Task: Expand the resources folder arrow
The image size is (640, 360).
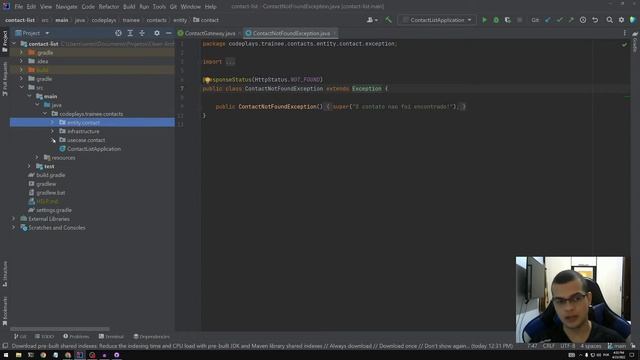Action: 37,158
